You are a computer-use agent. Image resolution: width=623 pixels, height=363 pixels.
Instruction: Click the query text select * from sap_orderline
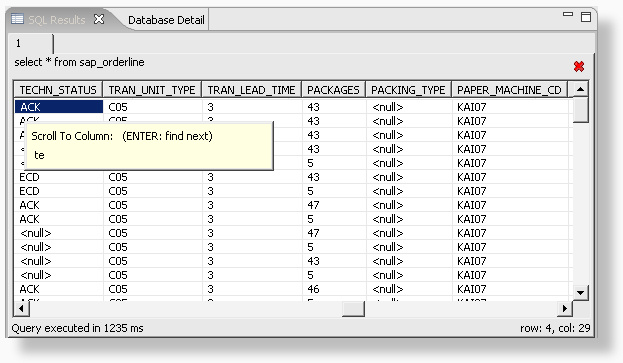pyautogui.click(x=79, y=62)
